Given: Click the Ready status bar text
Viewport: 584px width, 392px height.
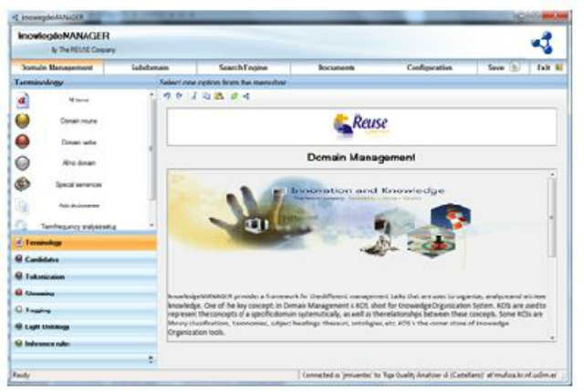Looking at the screenshot, I should 21,375.
